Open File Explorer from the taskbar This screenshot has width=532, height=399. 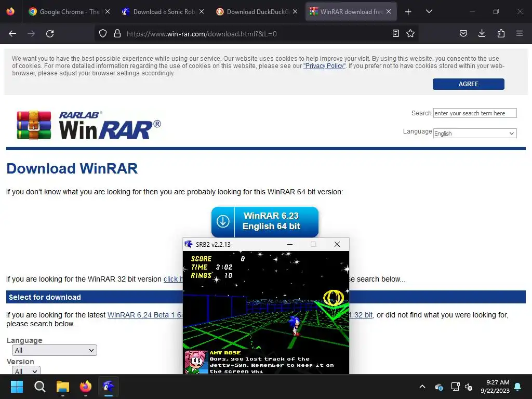(x=63, y=387)
